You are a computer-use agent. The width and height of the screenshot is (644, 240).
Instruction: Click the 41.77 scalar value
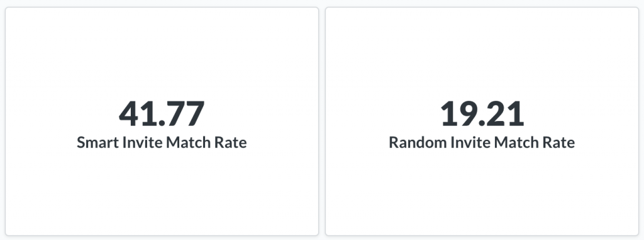162,113
